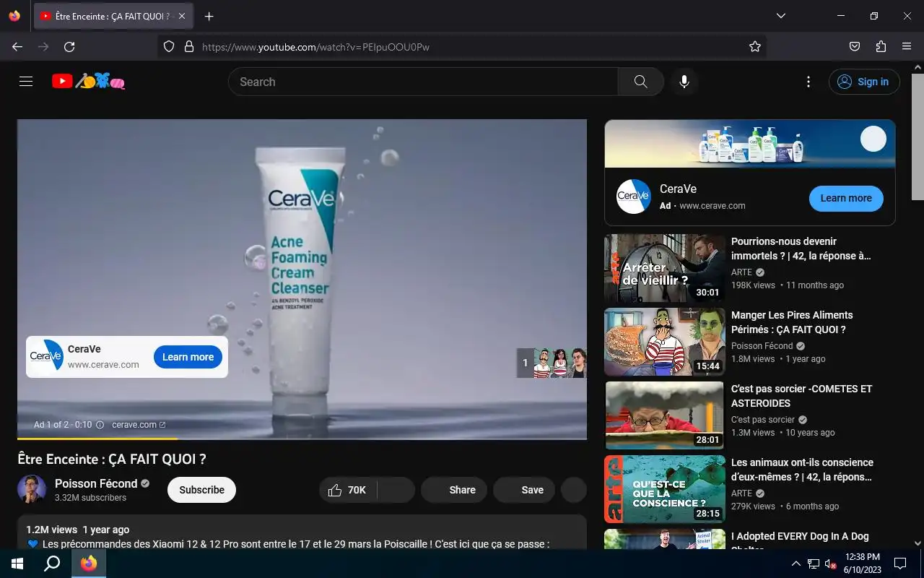Open the Poisson Fécond channel name link
Screen dimensions: 924x578
96,483
